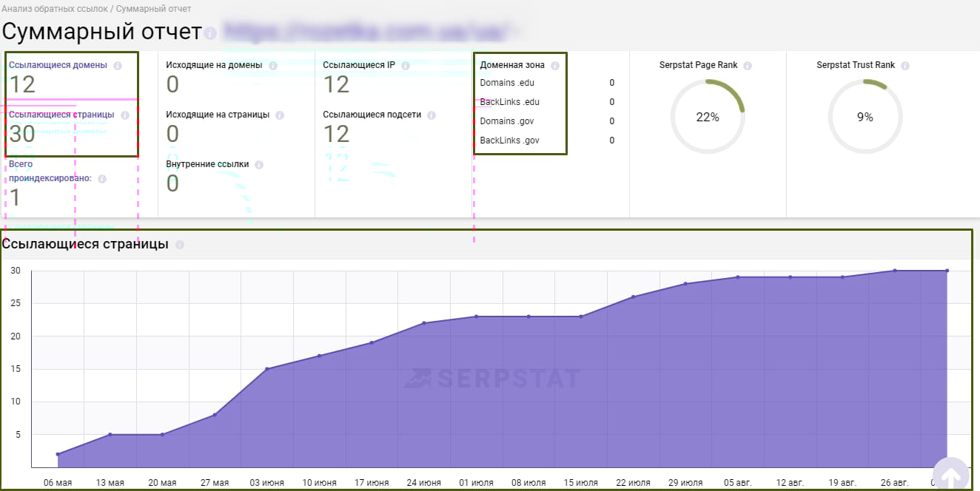Viewport: 980px width, 491px height.
Task: Click info icon beside Внутренние ссылки
Action: point(259,164)
